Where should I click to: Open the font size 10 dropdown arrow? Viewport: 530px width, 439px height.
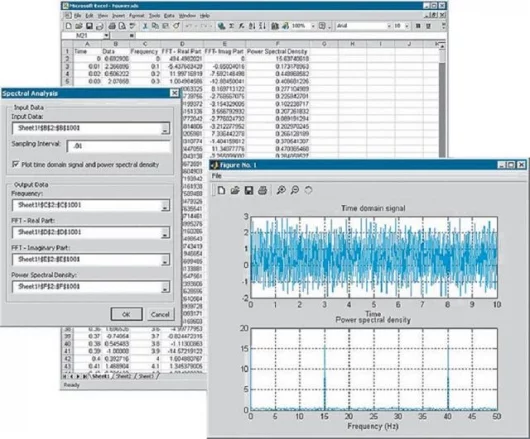tap(407, 26)
